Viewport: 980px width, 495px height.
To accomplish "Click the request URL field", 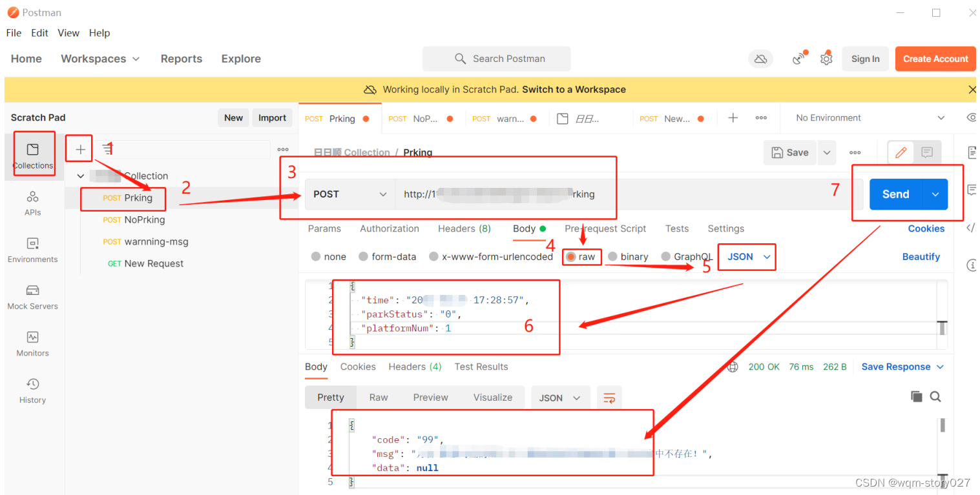I will (629, 194).
